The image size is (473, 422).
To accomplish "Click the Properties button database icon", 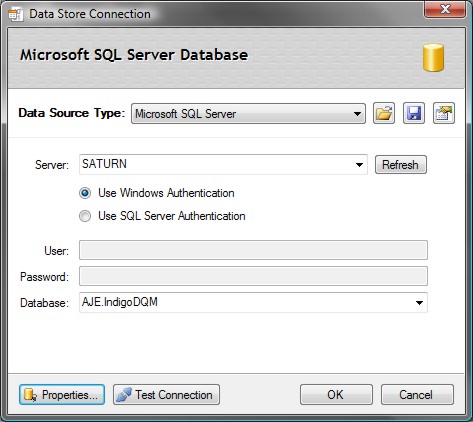I will tap(30, 395).
